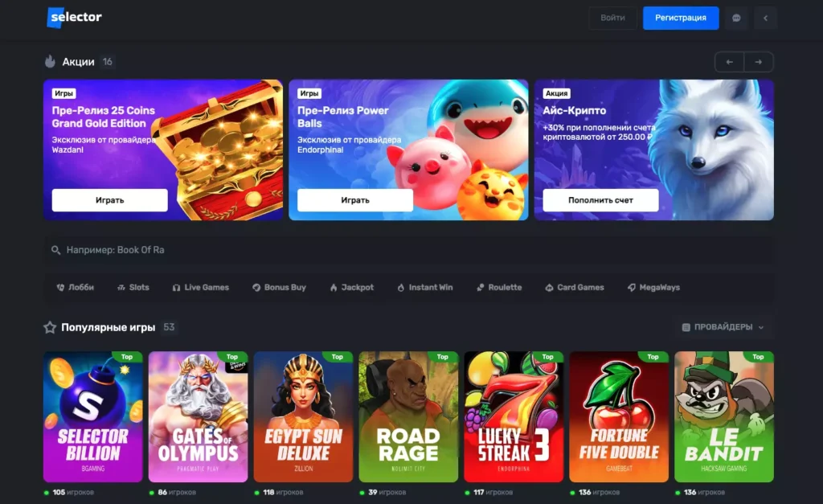Viewport: 823px width, 504px height.
Task: Click the Войти login button
Action: (612, 18)
